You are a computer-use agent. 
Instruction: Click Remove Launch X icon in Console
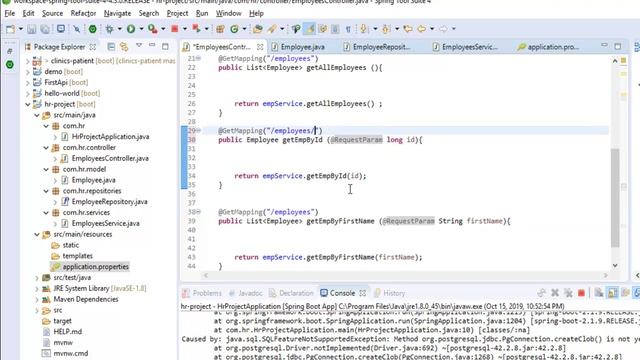[555, 293]
